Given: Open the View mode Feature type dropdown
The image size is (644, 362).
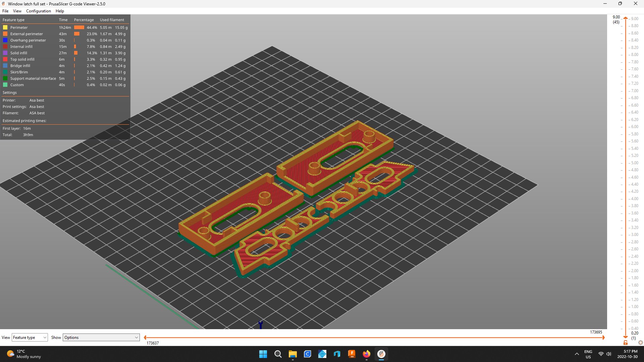Looking at the screenshot, I should click(x=30, y=337).
